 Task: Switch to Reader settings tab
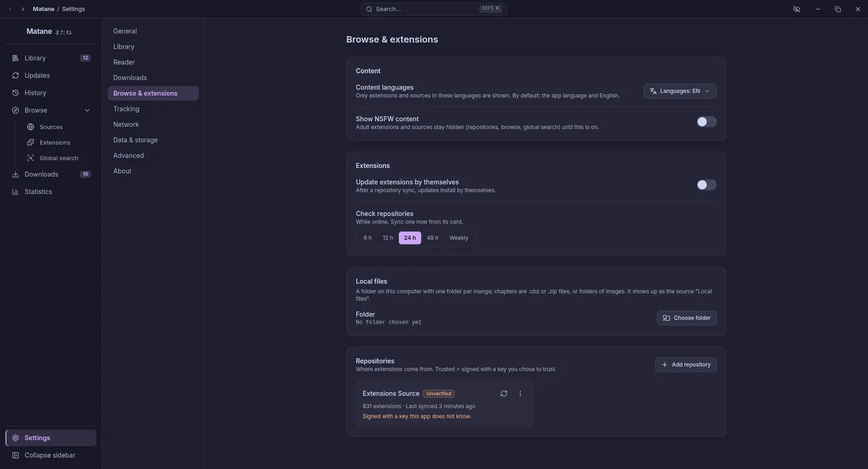click(153, 62)
